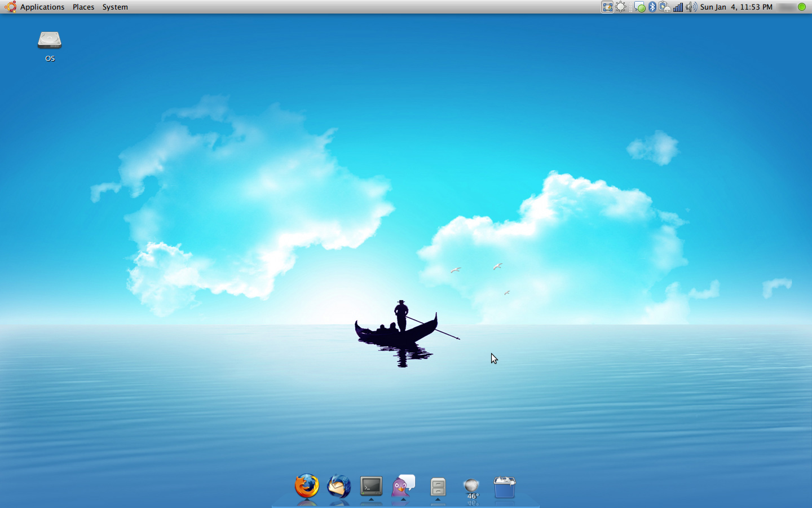Click the 46° weather applet

[x=471, y=488]
